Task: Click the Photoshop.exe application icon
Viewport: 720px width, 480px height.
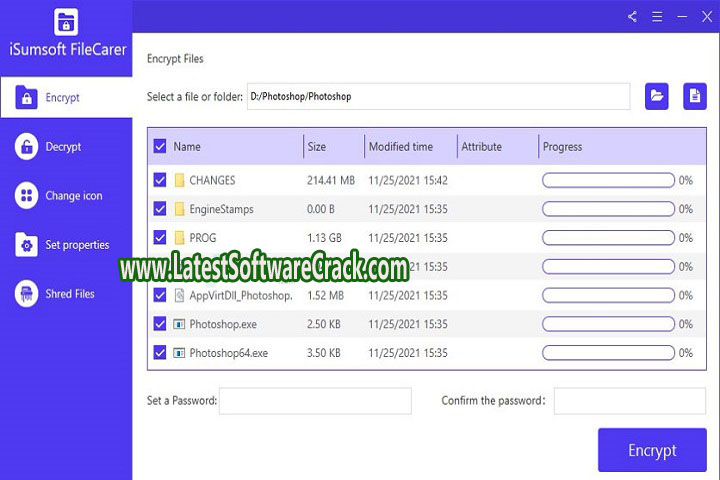Action: click(179, 324)
